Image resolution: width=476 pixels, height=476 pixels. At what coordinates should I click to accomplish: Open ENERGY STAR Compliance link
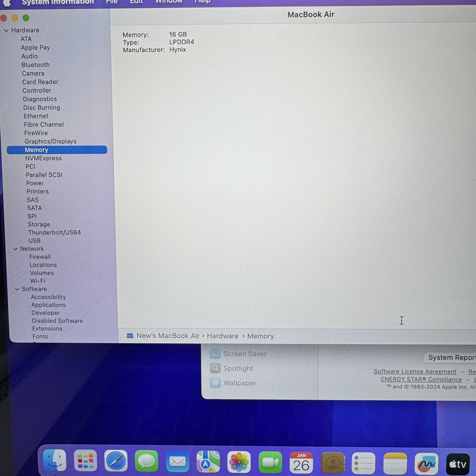(421, 379)
